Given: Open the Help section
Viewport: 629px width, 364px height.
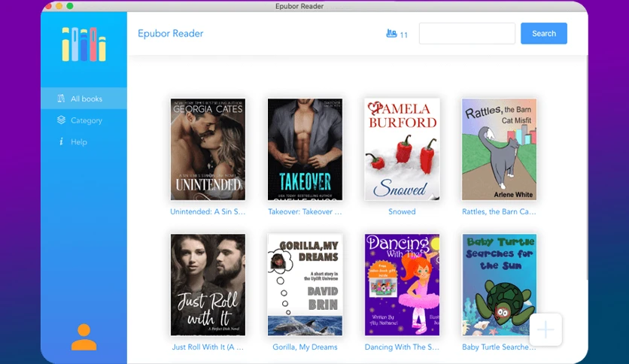Looking at the screenshot, I should pos(84,142).
